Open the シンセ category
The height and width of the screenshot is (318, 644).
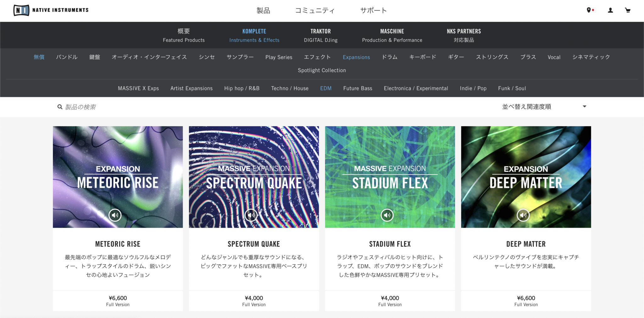point(207,57)
